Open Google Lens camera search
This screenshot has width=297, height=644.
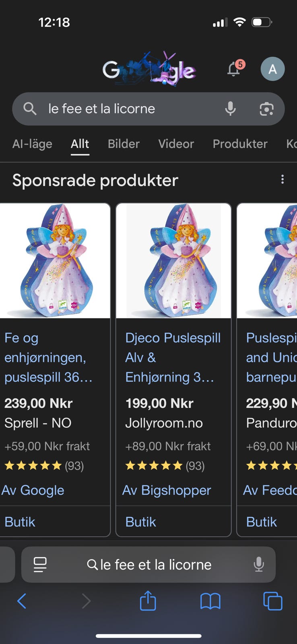266,109
